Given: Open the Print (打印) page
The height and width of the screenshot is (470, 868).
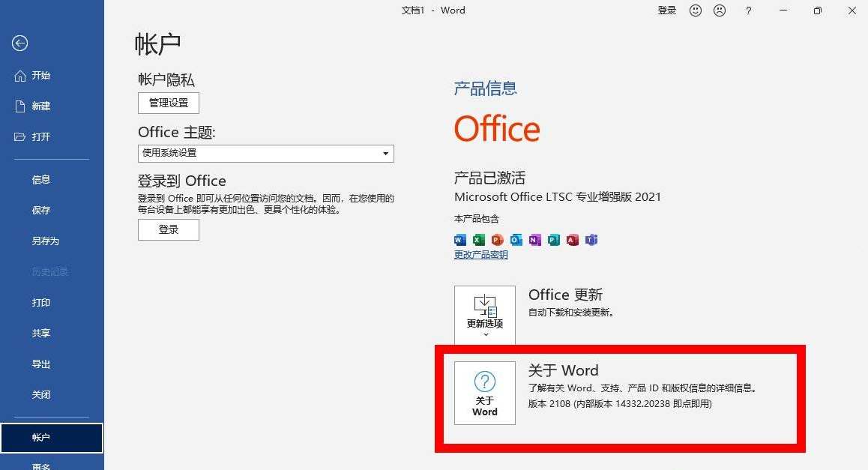Looking at the screenshot, I should point(40,303).
